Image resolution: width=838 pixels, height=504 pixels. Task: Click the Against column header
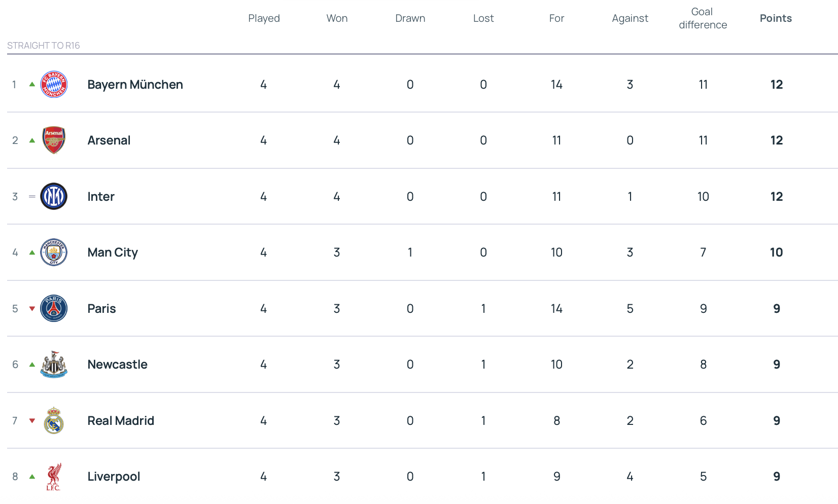(x=630, y=18)
